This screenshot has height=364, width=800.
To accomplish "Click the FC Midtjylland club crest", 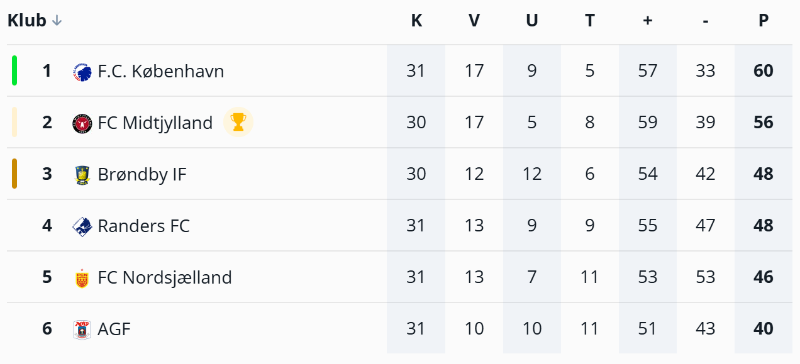I will coord(82,123).
